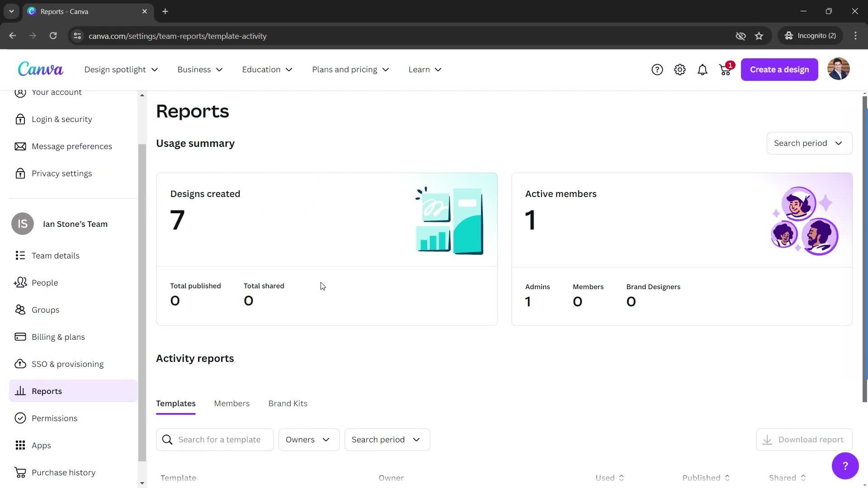The width and height of the screenshot is (868, 488).
Task: Click the Ian Stone's Team profile icon
Action: click(x=23, y=224)
